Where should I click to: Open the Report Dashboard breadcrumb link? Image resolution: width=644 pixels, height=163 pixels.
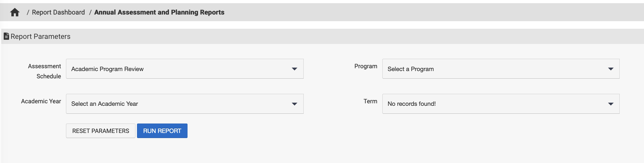click(x=58, y=12)
